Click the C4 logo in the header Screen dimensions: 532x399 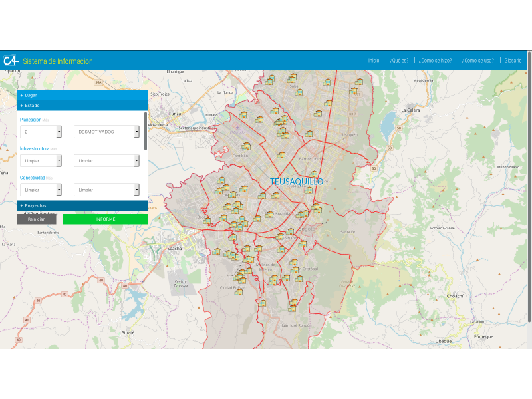(10, 61)
